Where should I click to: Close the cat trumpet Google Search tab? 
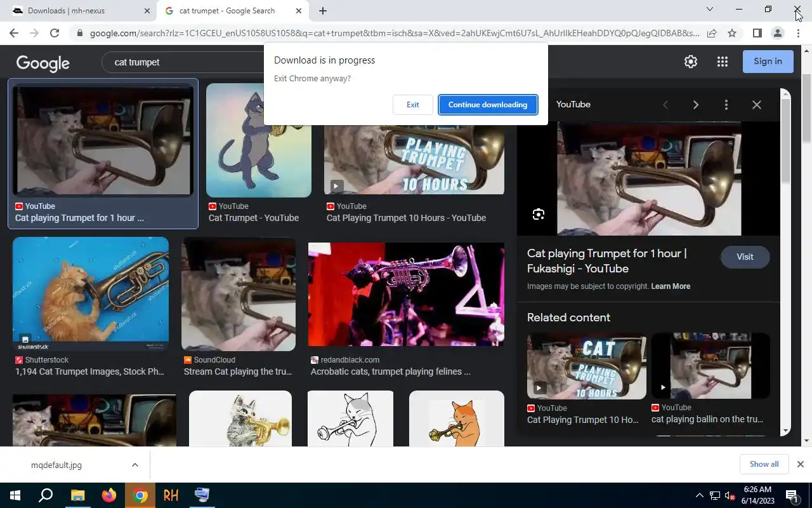[299, 11]
